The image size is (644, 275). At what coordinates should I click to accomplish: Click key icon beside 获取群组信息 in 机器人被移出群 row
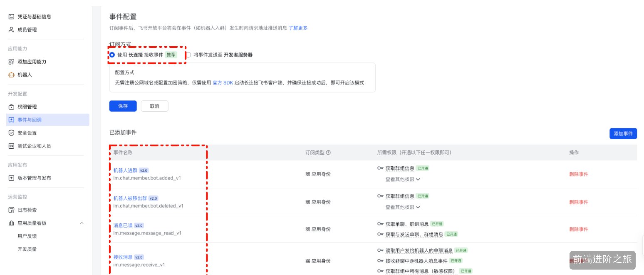380,196
